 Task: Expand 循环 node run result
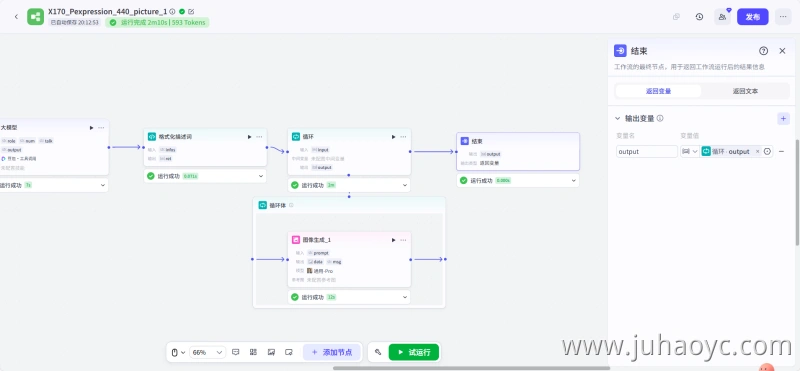[x=405, y=185]
